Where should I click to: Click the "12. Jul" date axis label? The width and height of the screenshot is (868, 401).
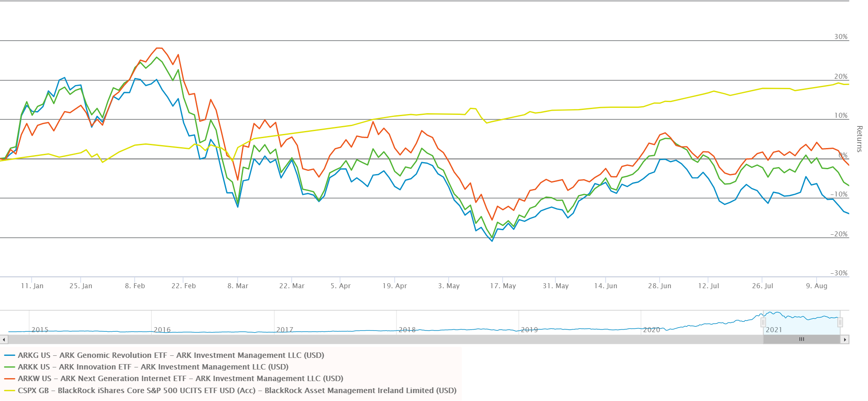[x=709, y=286]
